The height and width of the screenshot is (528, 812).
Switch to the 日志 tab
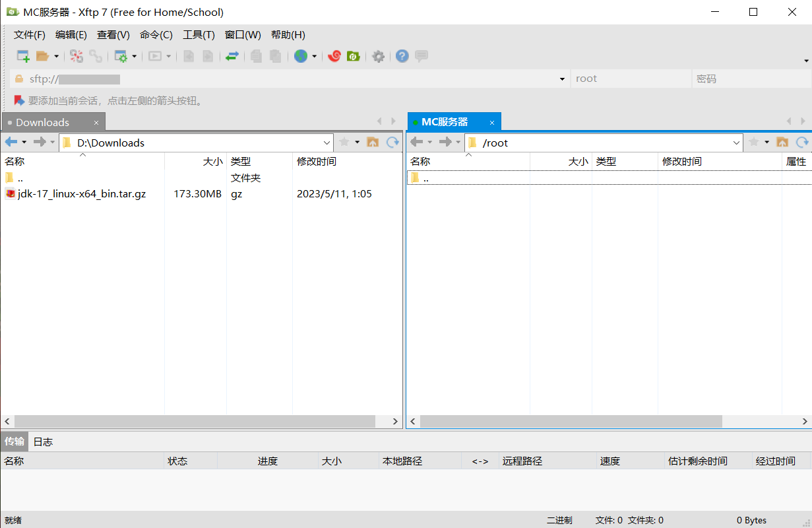click(43, 442)
